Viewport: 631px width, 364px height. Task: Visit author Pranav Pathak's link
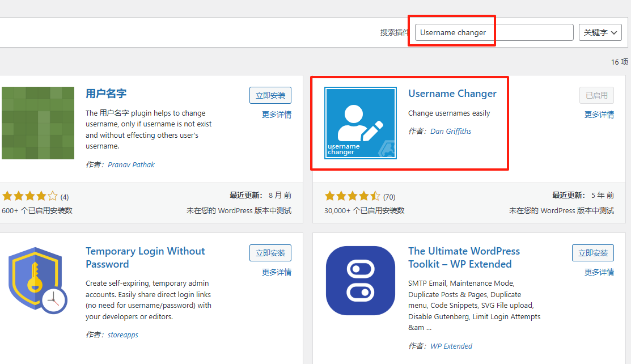pyautogui.click(x=131, y=164)
